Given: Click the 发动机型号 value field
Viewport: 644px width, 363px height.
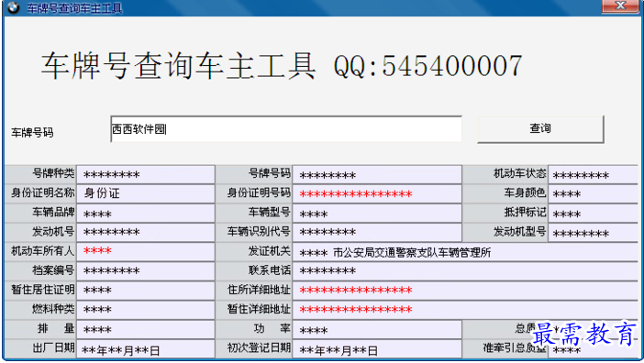Looking at the screenshot, I should [x=593, y=232].
